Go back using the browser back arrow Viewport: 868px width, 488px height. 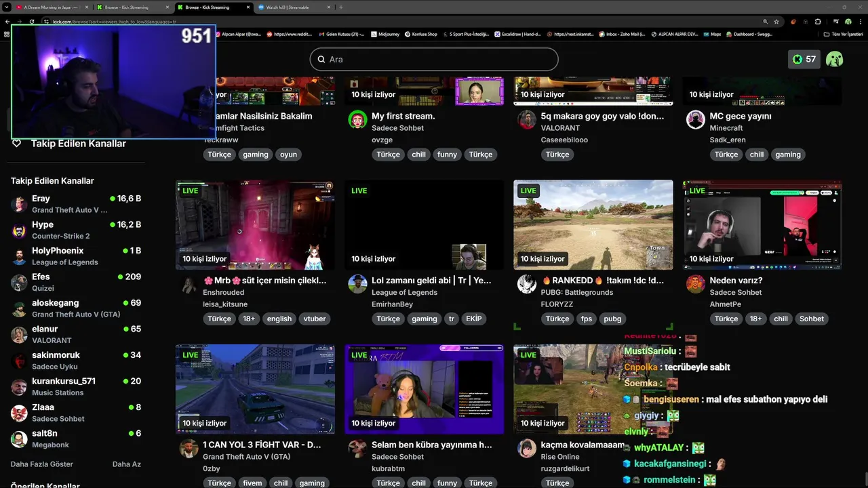coord(7,22)
